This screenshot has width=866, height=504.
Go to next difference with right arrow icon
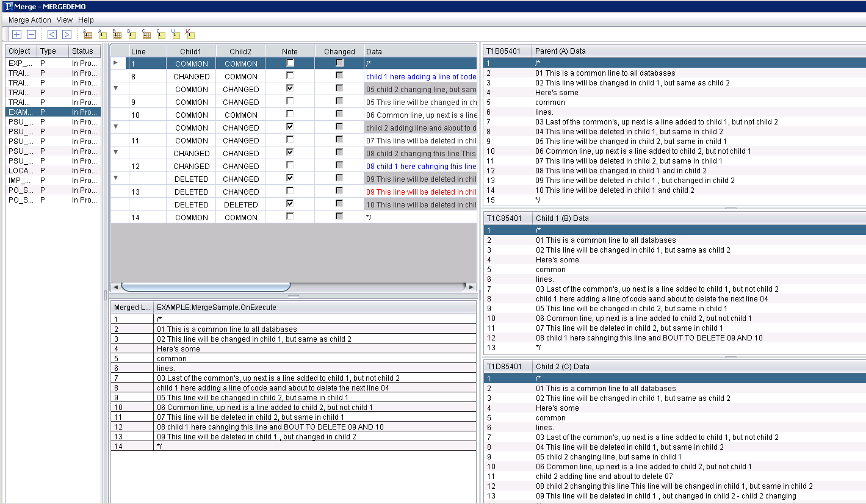(67, 34)
